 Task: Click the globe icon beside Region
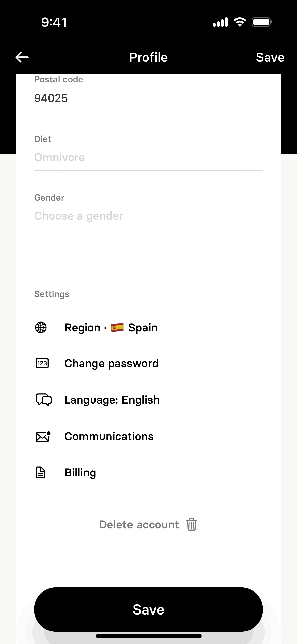pos(41,328)
